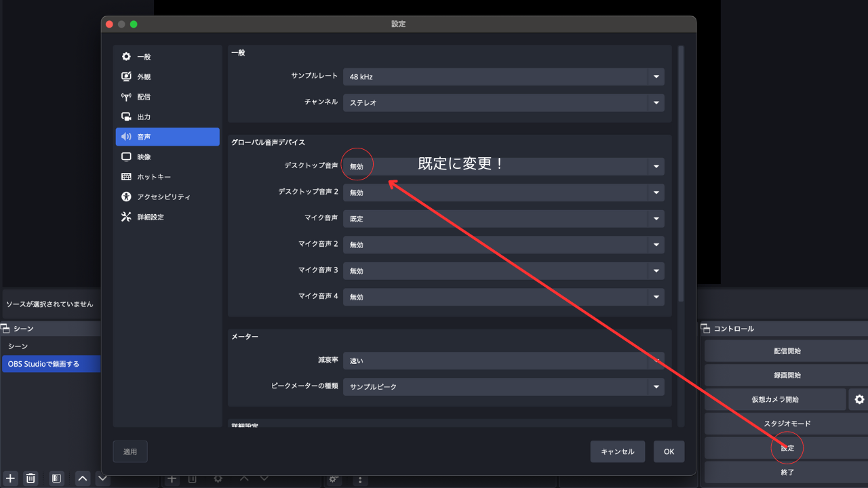Screen dimensions: 868x488
Task: Open the 配信 stream settings
Action: [167, 97]
